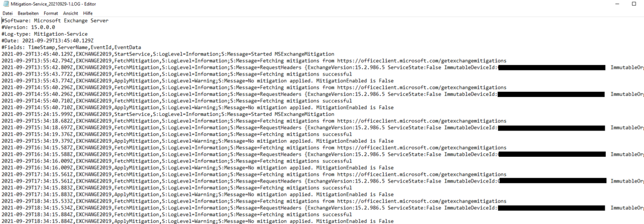This screenshot has width=644, height=224.
Task: Open the Datei menu
Action: [7, 13]
